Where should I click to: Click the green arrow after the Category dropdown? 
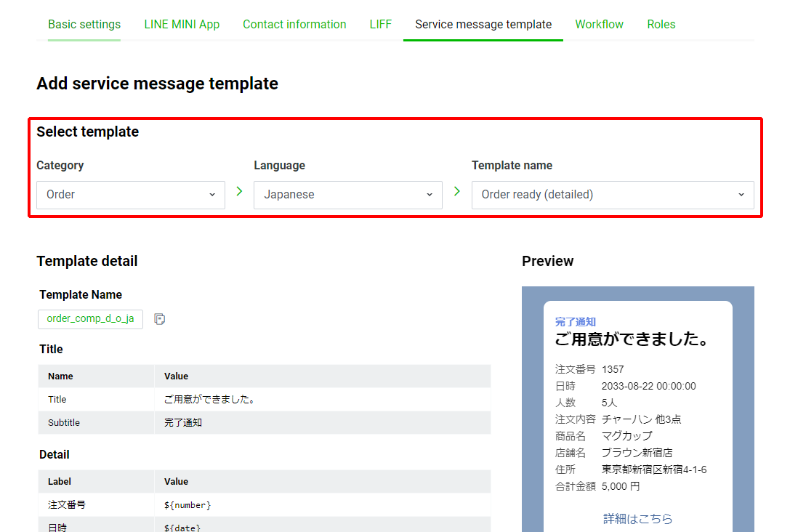click(x=239, y=192)
